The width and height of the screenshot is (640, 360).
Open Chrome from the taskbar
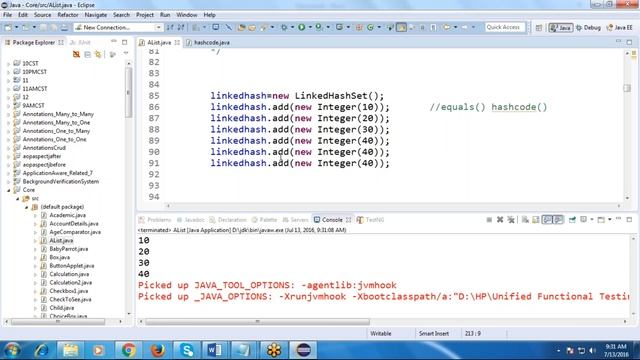(128, 350)
